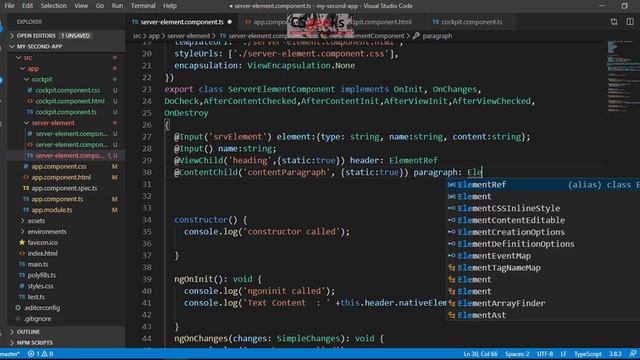Image resolution: width=640 pixels, height=360 pixels.
Task: Switch to server-element.component.ts tab
Action: click(182, 22)
